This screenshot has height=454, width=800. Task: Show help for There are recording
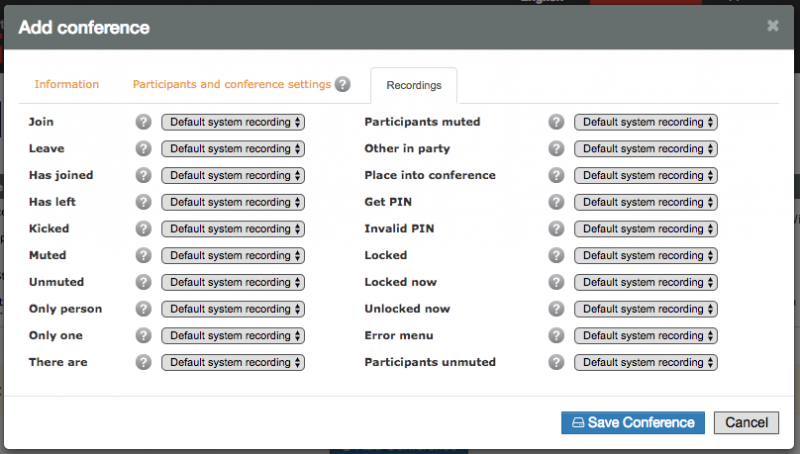143,362
